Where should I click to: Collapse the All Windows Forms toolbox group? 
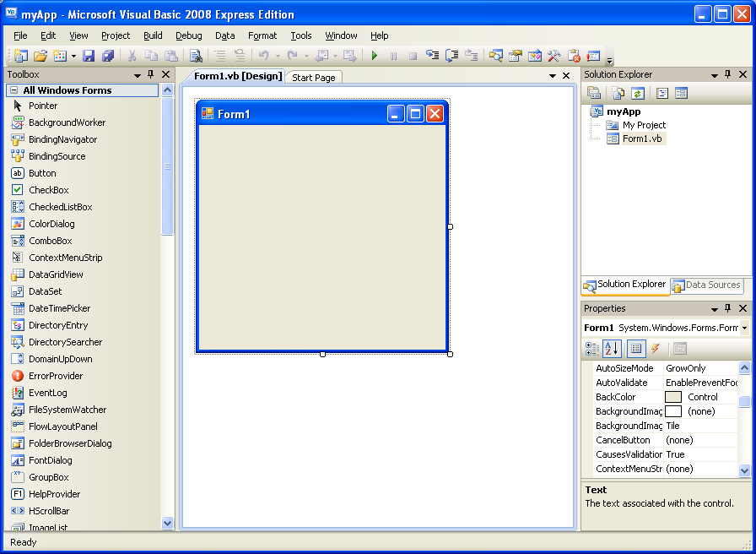[x=14, y=90]
